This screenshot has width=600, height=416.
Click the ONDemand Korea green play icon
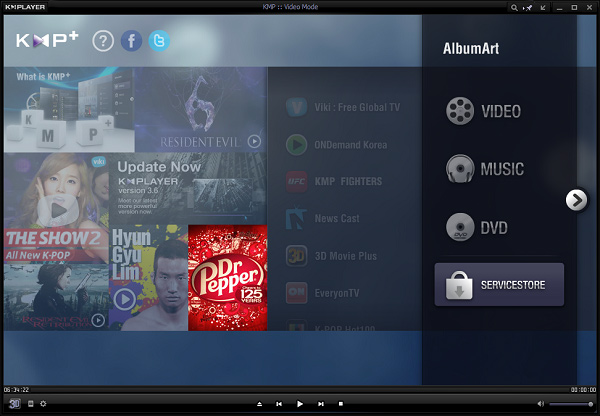tap(297, 145)
